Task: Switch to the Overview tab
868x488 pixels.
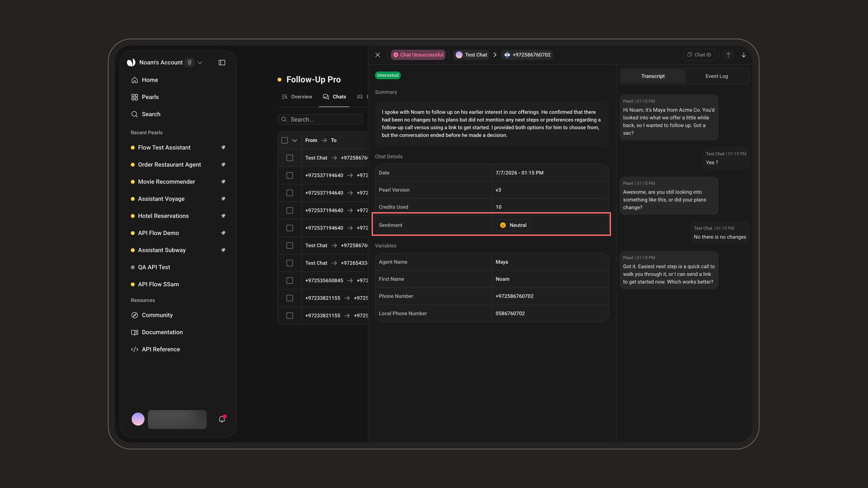Action: tap(297, 97)
